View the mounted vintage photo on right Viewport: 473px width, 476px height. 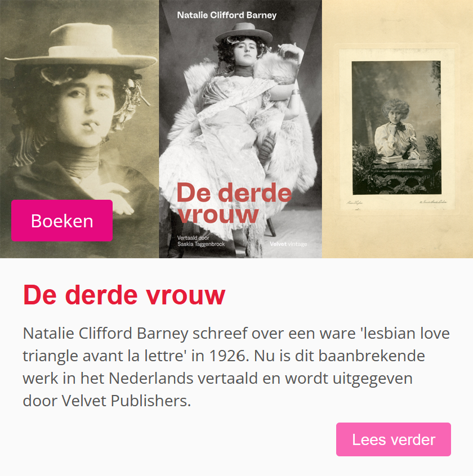(398, 129)
